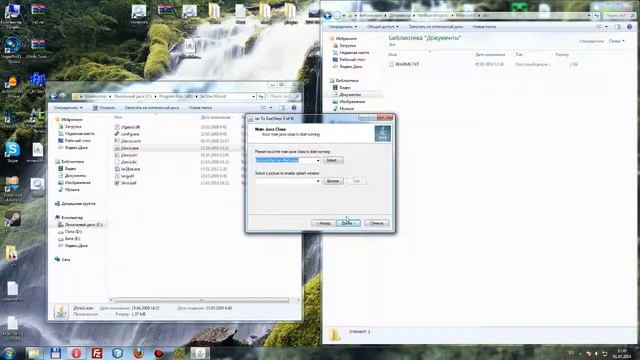Click Firefox icon on taskbar
Image resolution: width=640 pixels, height=360 pixels.
[138, 353]
